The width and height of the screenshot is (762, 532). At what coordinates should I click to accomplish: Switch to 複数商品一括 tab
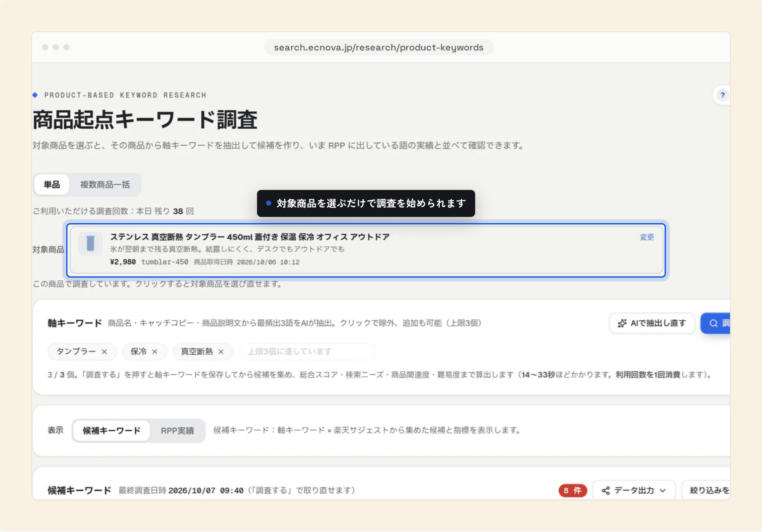click(105, 184)
